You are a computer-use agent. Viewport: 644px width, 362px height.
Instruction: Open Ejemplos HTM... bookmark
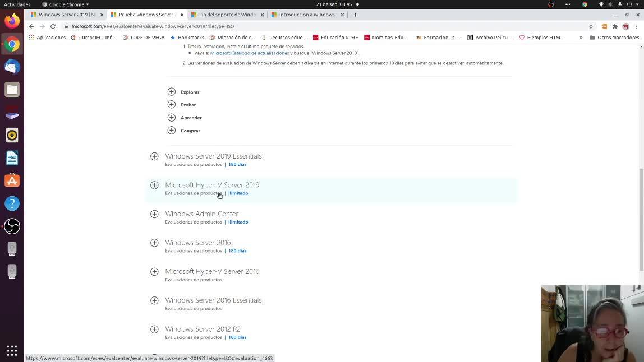coord(542,38)
